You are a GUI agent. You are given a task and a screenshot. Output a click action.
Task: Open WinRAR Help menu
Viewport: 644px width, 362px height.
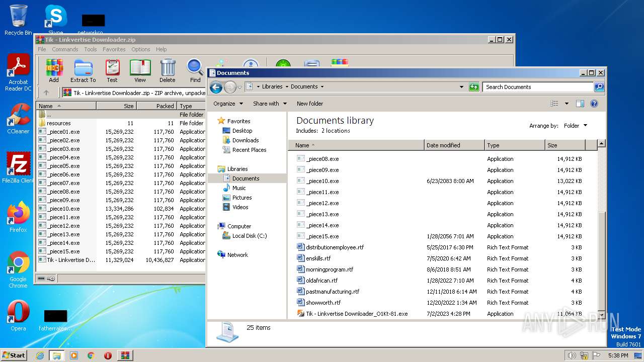coord(162,49)
